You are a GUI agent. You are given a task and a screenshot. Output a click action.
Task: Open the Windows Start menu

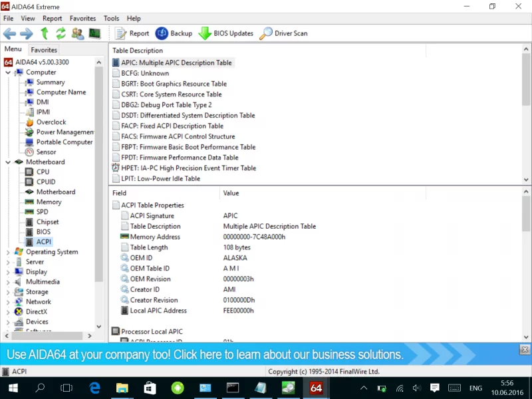click(13, 388)
